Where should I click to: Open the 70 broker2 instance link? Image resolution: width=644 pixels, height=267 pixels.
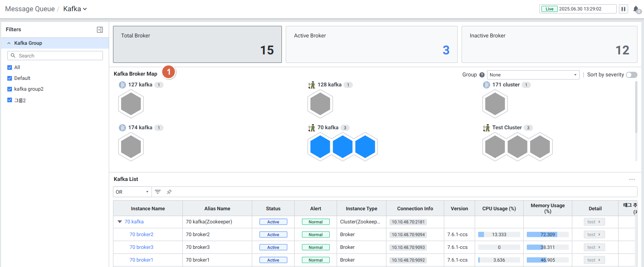(142, 235)
